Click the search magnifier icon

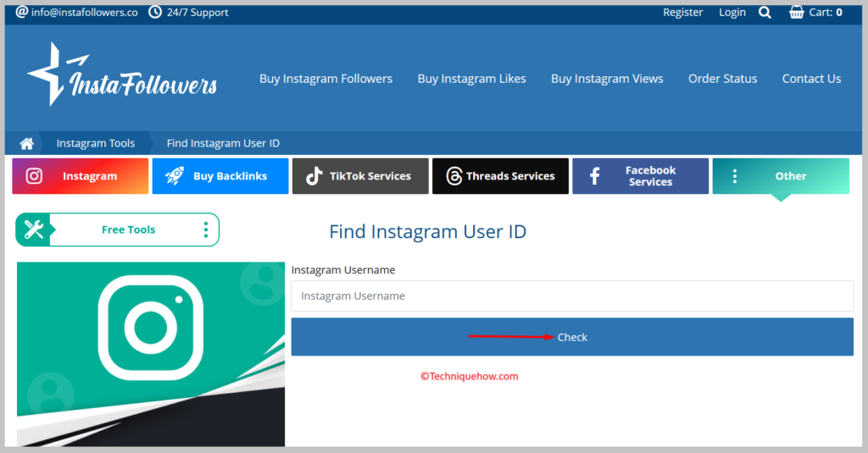click(x=765, y=12)
